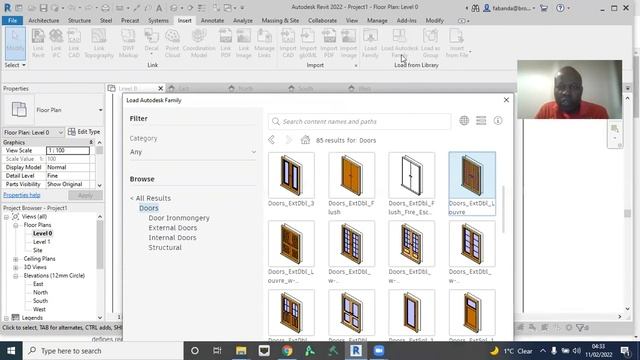Click the Modify tool icon in the ribbon
The image size is (640, 360).
click(x=15, y=43)
